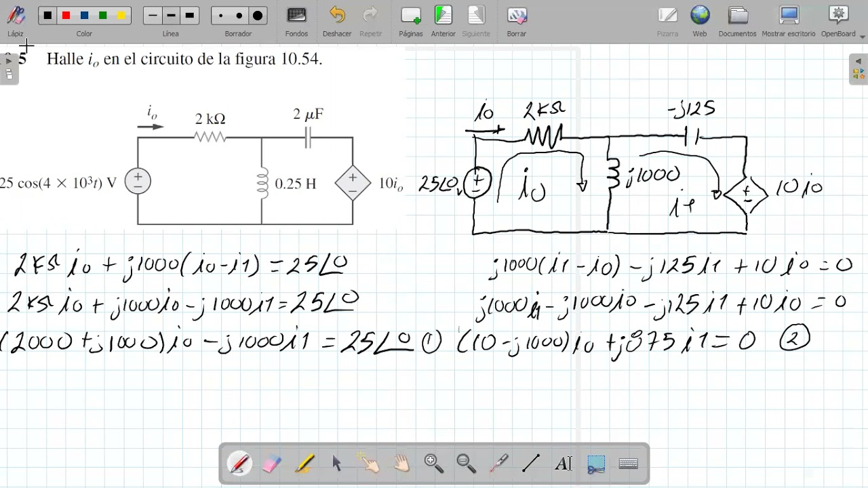
Task: Add a page with Páginas
Action: pyautogui.click(x=411, y=20)
